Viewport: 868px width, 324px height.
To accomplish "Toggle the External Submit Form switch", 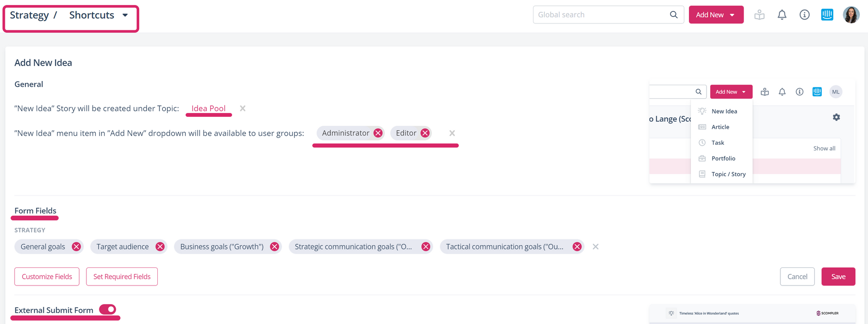I will coord(108,310).
